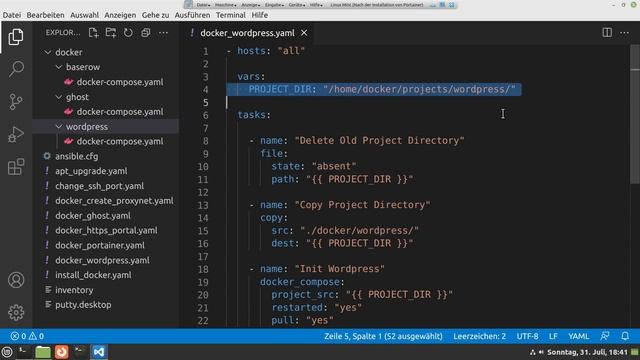
Task: Change language mode via YAML indicator
Action: point(578,336)
